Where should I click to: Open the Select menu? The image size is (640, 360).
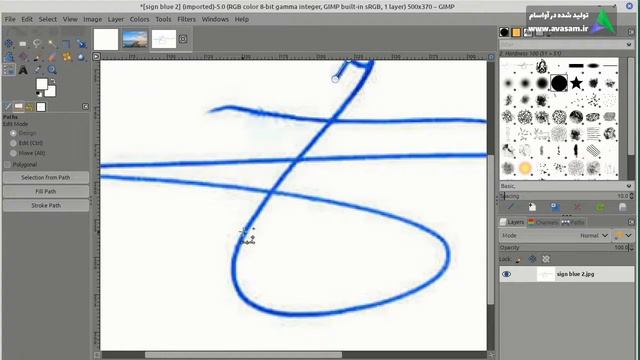pos(48,19)
